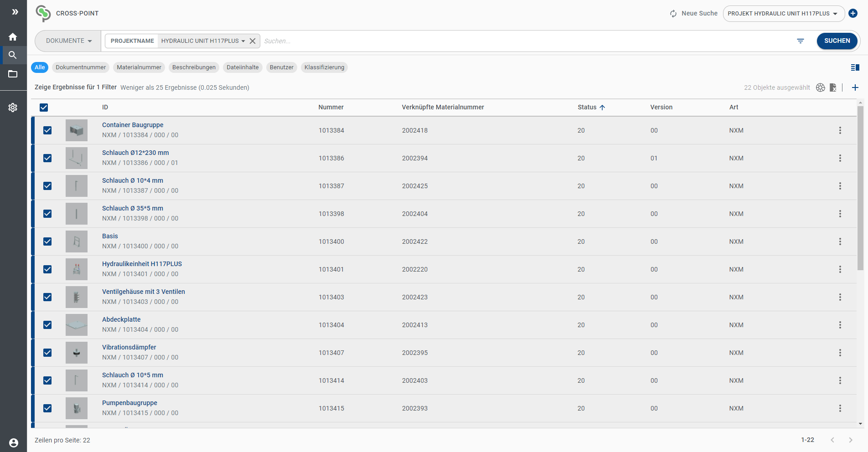Click the vertical scrollbar of the results table
The image size is (868, 452).
coord(860,188)
